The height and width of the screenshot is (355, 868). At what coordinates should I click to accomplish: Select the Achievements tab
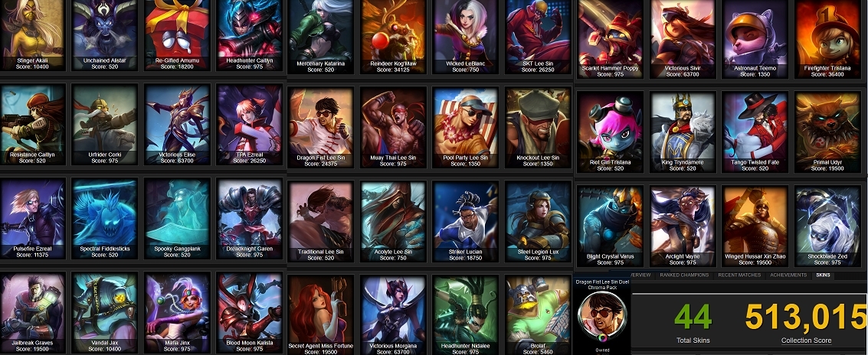point(788,275)
